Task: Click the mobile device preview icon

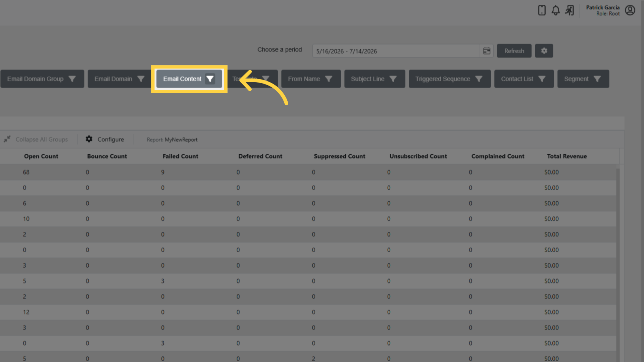Action: [x=542, y=10]
